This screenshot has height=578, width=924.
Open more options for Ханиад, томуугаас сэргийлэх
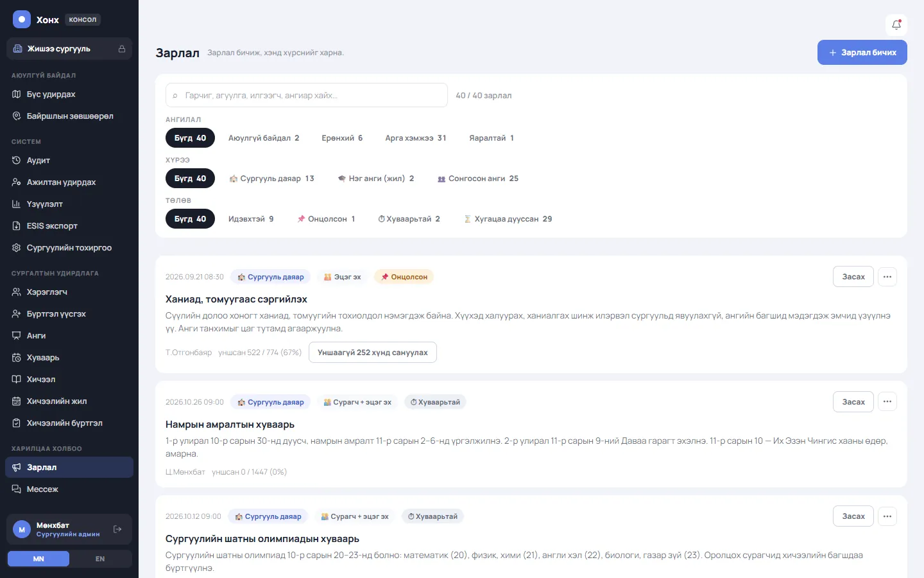(887, 277)
